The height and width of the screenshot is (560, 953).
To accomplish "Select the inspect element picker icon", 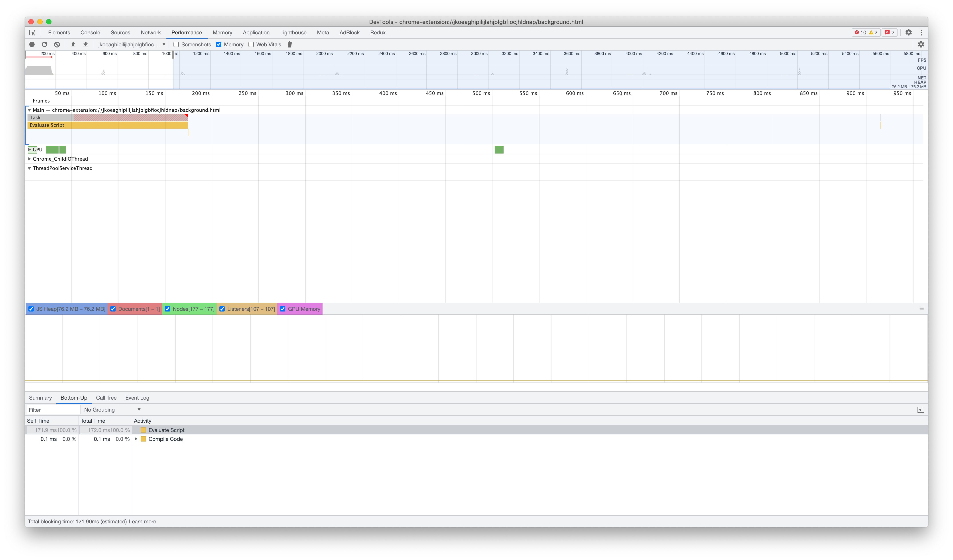I will click(32, 33).
